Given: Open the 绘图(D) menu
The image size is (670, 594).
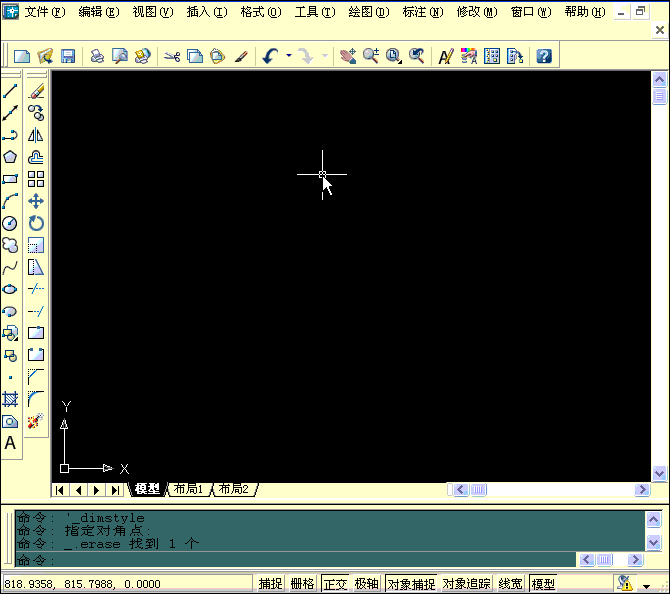Looking at the screenshot, I should coord(369,12).
